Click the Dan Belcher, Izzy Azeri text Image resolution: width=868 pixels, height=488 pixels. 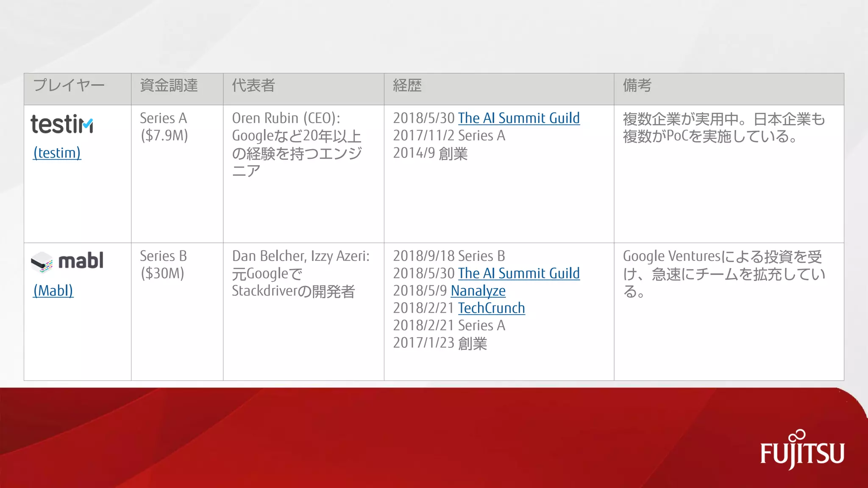coord(301,256)
